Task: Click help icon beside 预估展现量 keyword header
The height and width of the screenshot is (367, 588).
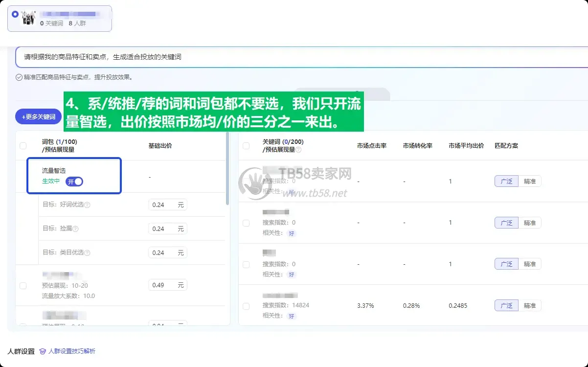Action: point(298,150)
